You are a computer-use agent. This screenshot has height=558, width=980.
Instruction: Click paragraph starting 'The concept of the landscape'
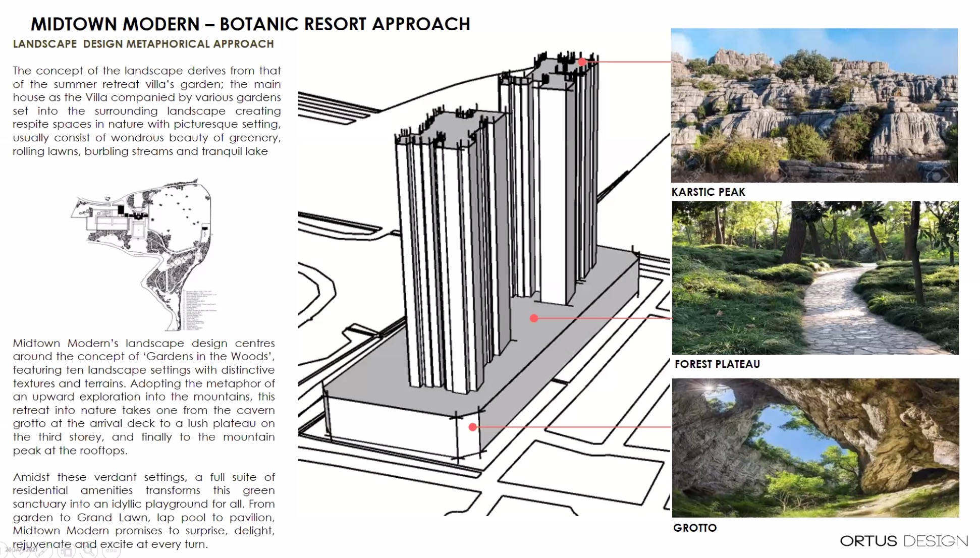(x=147, y=110)
